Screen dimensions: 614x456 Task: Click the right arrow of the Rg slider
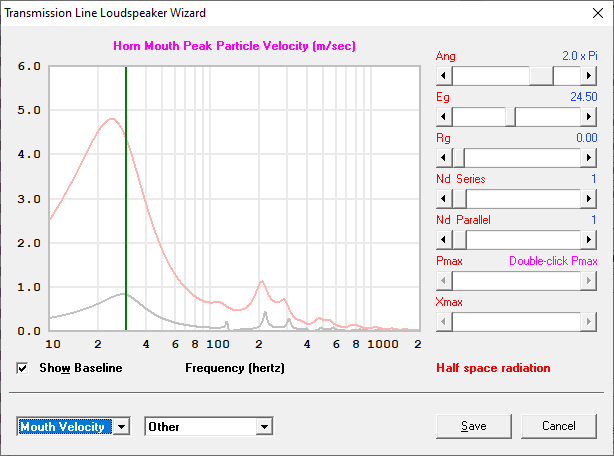pyautogui.click(x=589, y=158)
